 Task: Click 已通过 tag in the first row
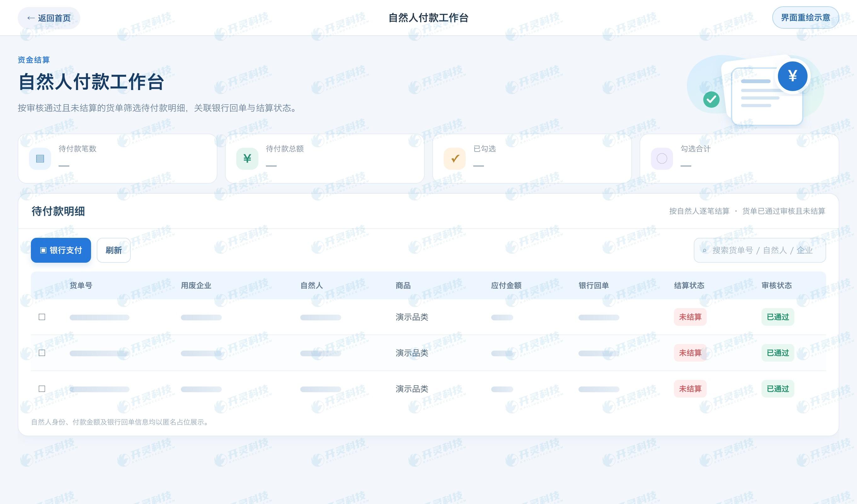tap(778, 317)
